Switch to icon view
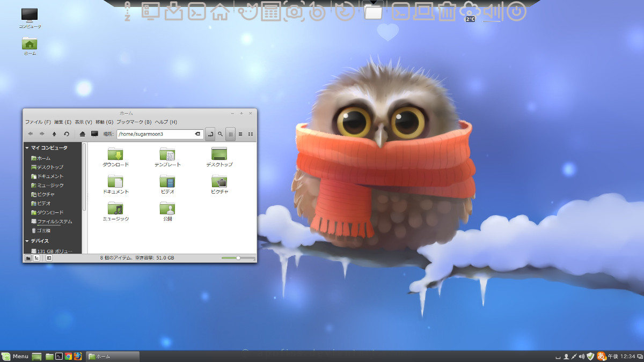This screenshot has height=362, width=644. pos(231,134)
